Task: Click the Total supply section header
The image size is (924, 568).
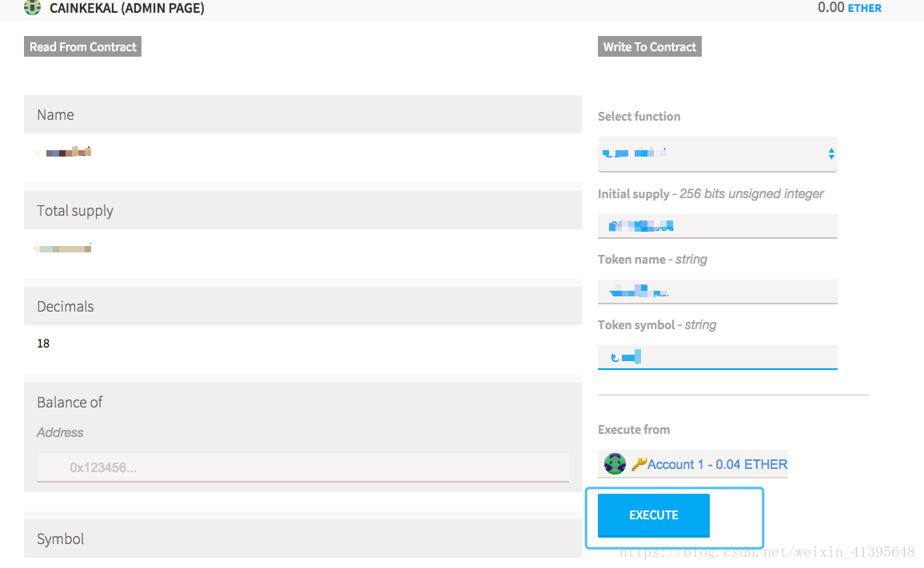Action: point(302,210)
